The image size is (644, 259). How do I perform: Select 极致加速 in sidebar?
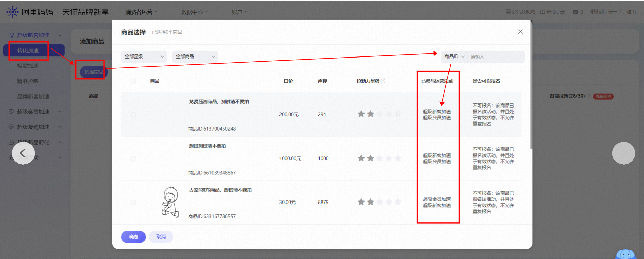click(x=28, y=66)
